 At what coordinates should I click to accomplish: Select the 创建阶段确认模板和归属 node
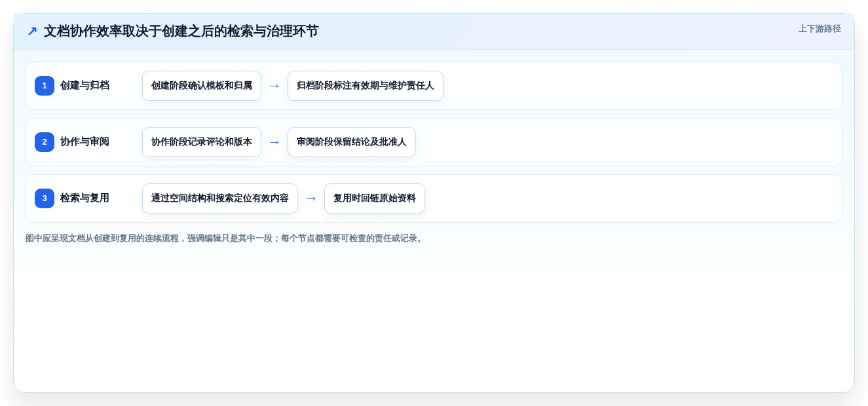pos(202,86)
